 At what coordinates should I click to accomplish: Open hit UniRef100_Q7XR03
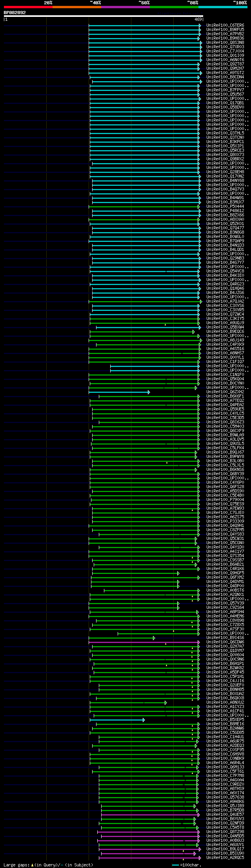[225, 47]
